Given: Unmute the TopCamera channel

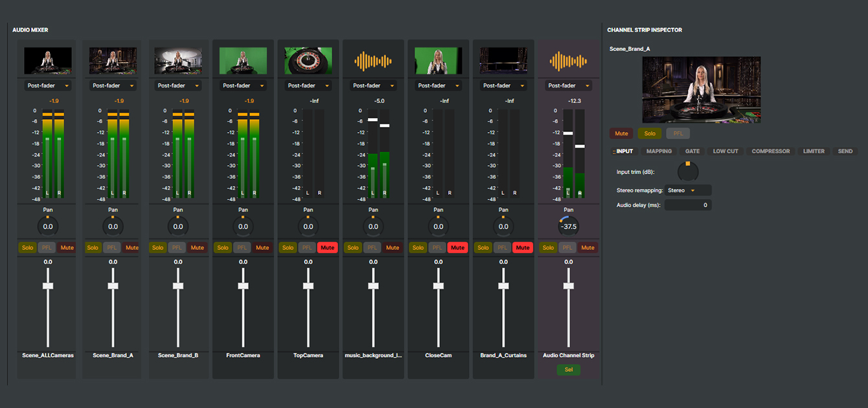Looking at the screenshot, I should tap(328, 247).
